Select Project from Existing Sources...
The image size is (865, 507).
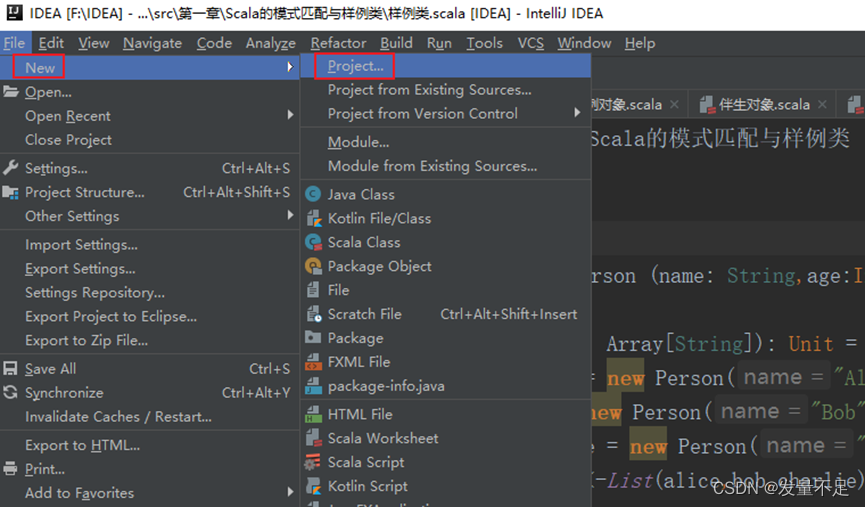tap(446, 89)
